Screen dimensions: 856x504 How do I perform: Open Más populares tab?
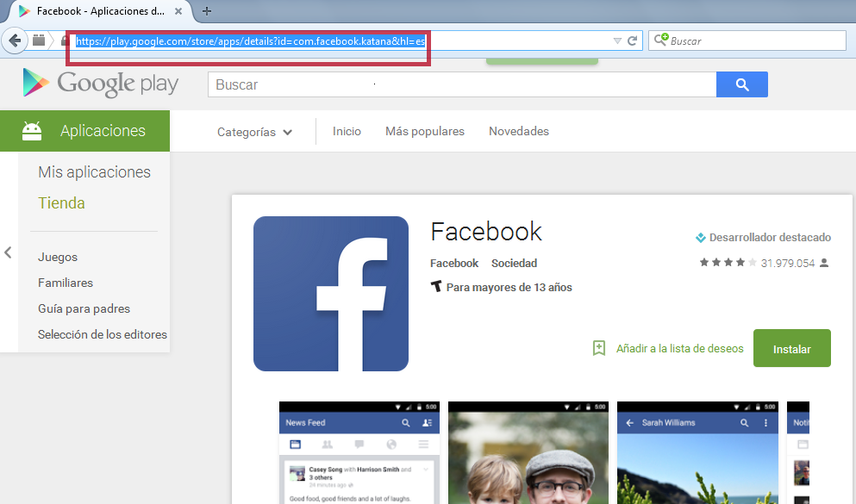point(425,132)
